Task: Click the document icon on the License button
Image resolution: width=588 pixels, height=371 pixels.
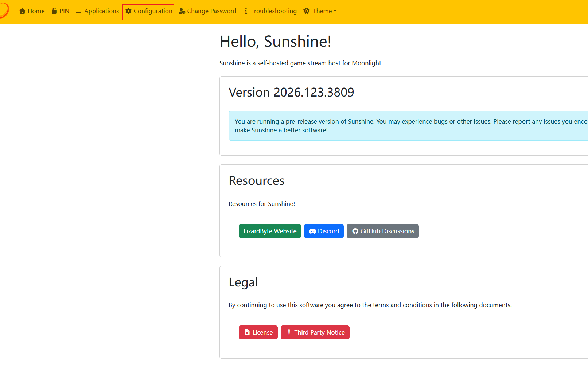Action: tap(247, 332)
